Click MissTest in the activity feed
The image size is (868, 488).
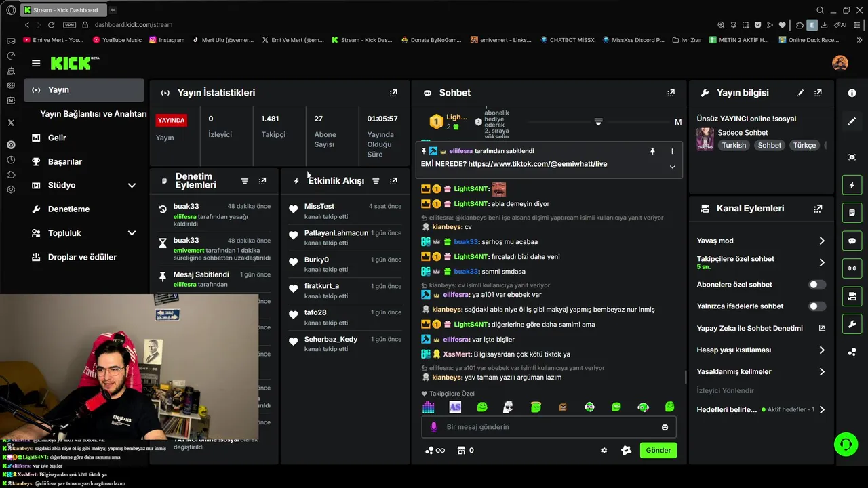point(319,206)
